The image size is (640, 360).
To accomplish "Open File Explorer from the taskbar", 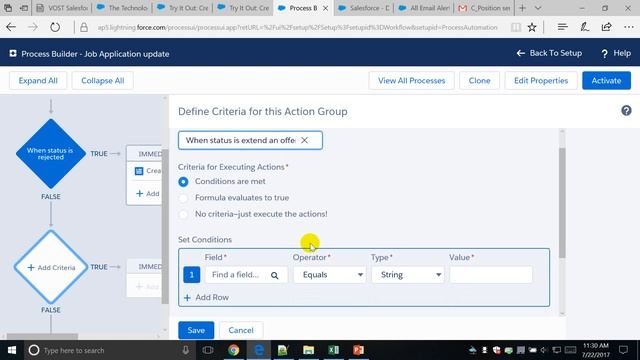I will click(309, 350).
